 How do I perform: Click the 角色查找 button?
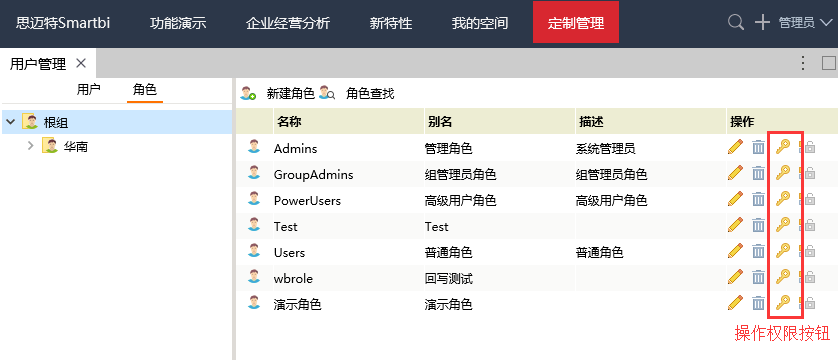(356, 93)
